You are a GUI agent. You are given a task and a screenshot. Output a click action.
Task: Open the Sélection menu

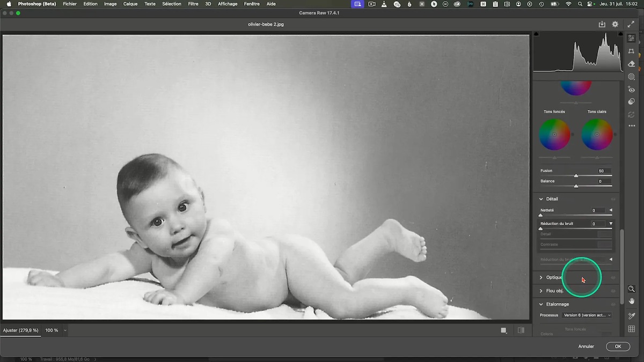[x=172, y=4]
